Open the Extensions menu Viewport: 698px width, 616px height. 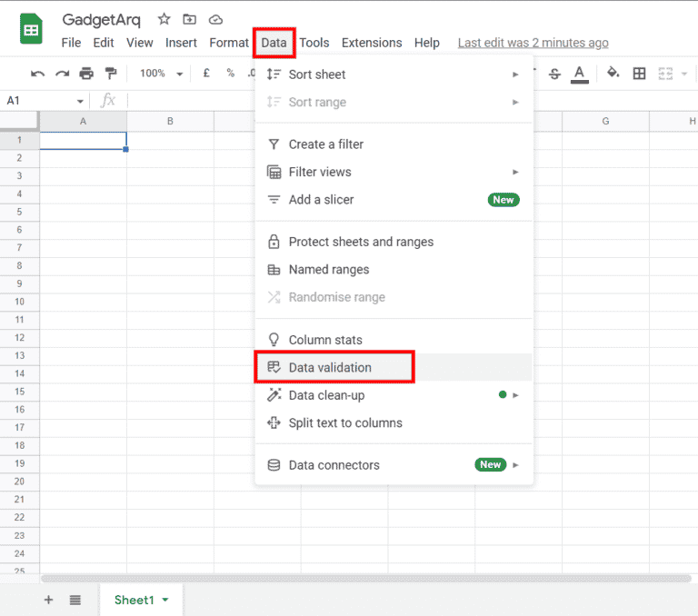372,43
